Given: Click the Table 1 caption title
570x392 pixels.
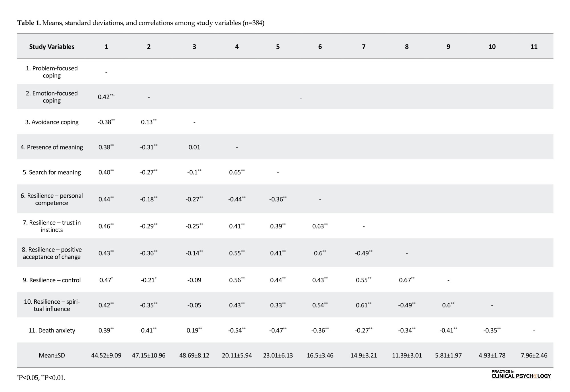Looking at the screenshot, I should [x=141, y=23].
